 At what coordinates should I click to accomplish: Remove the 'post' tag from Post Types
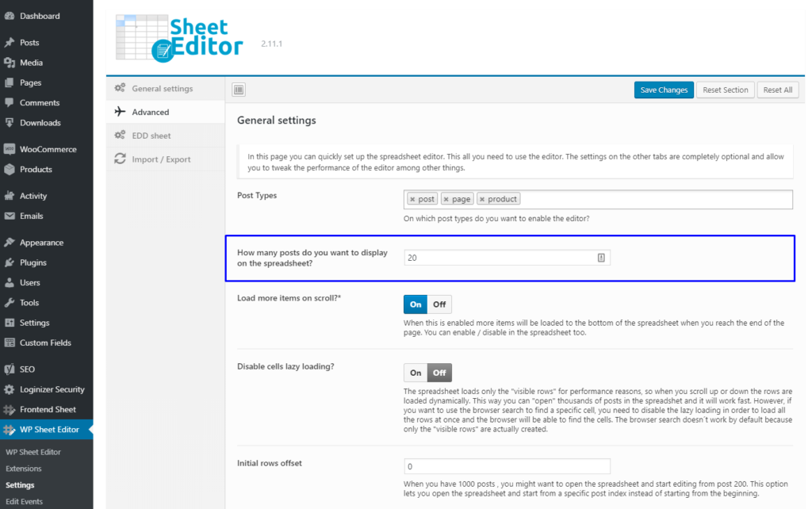click(x=412, y=199)
